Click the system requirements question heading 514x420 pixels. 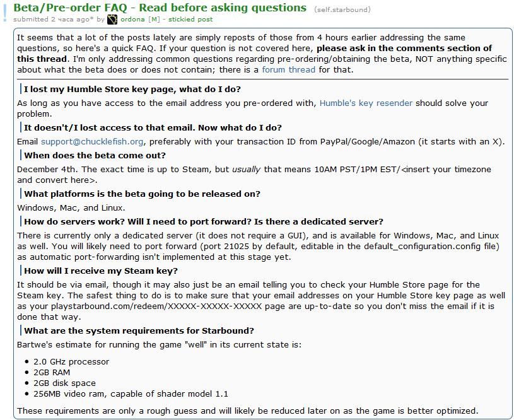click(139, 330)
